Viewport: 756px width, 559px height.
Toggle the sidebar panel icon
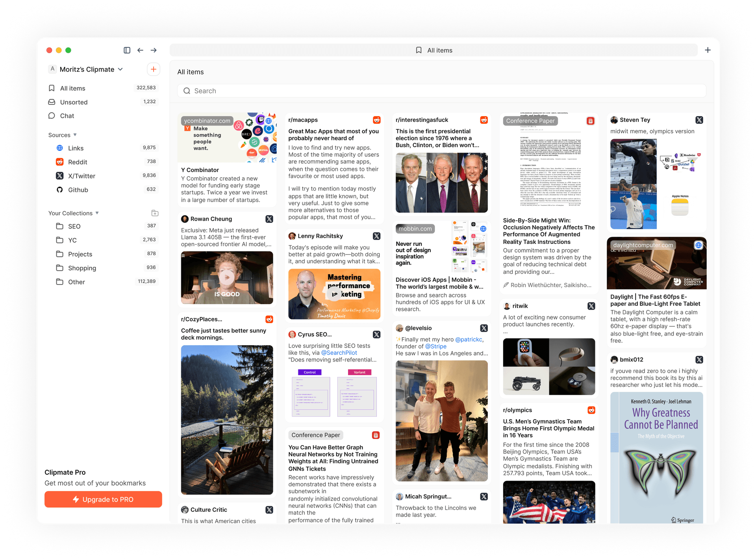point(127,50)
